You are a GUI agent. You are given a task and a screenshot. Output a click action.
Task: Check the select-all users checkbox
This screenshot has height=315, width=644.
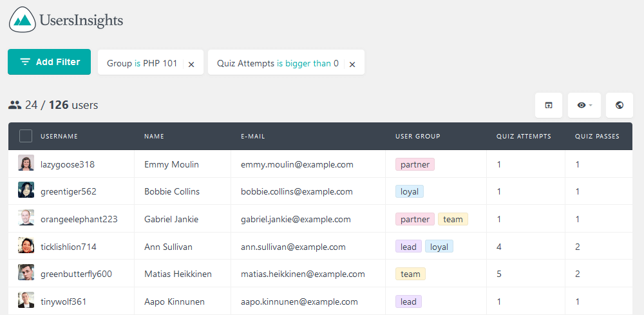point(26,136)
